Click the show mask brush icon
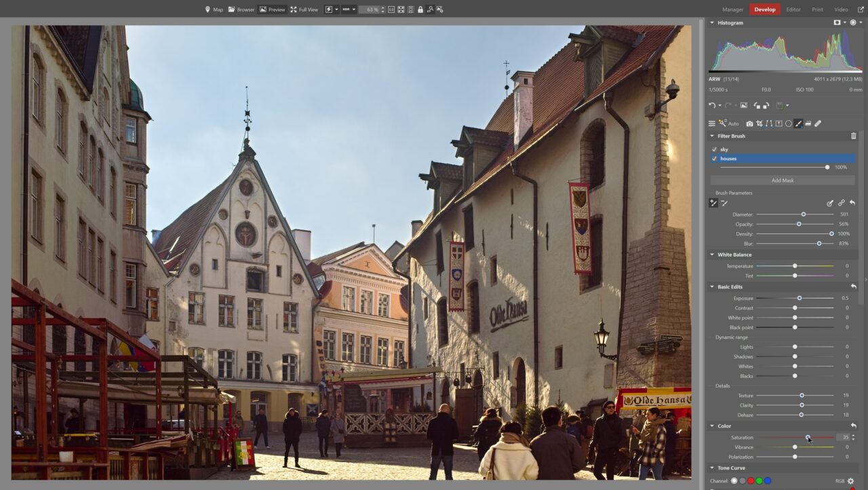Viewport: 868px width, 490px height. (x=830, y=203)
